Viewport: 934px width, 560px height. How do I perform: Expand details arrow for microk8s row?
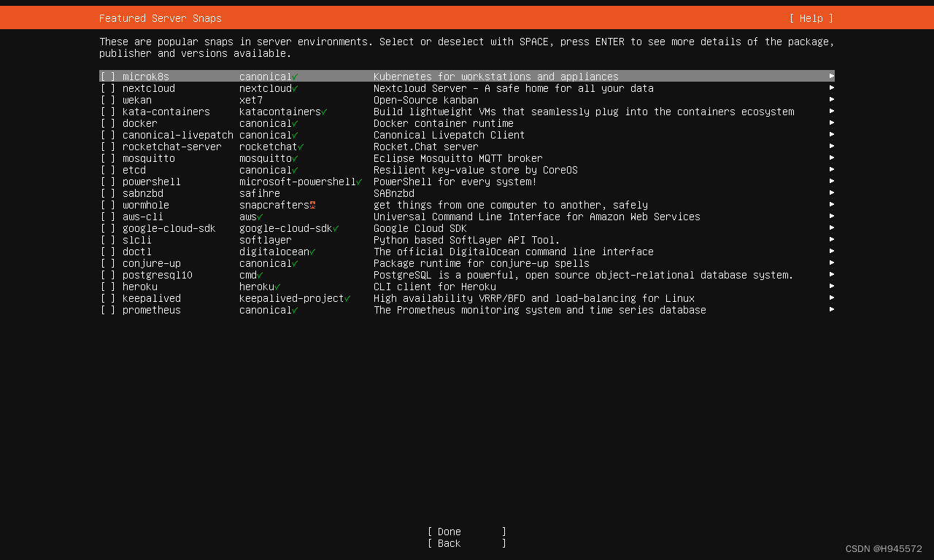tap(832, 76)
